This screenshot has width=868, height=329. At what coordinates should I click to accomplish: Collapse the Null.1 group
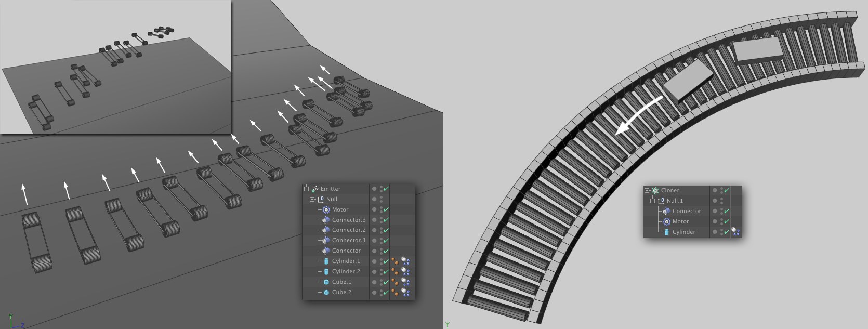653,201
